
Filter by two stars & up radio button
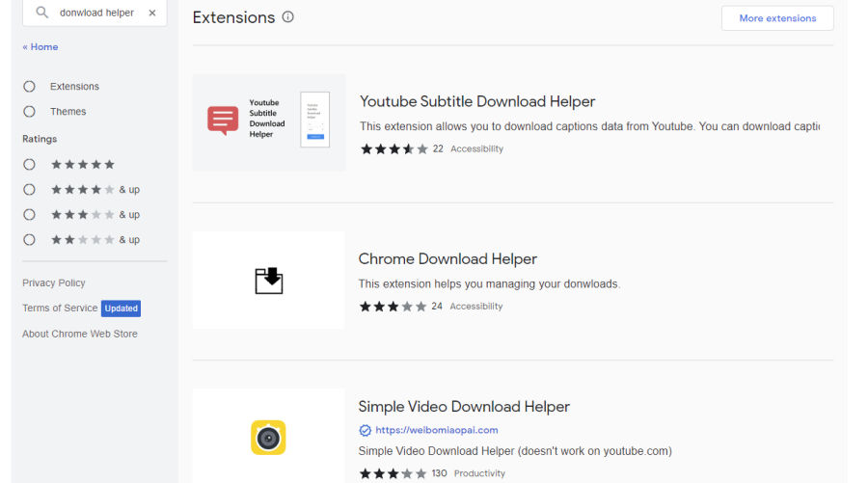[29, 239]
